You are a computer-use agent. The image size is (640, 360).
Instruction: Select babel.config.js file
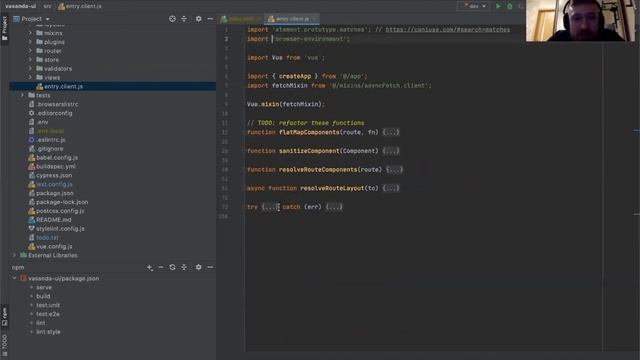(x=57, y=158)
